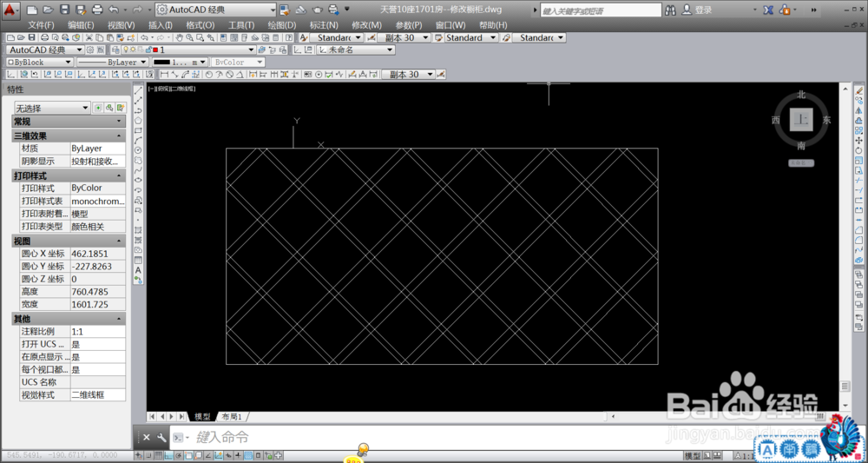
Task: Select the Arc draw tool
Action: pos(138,140)
